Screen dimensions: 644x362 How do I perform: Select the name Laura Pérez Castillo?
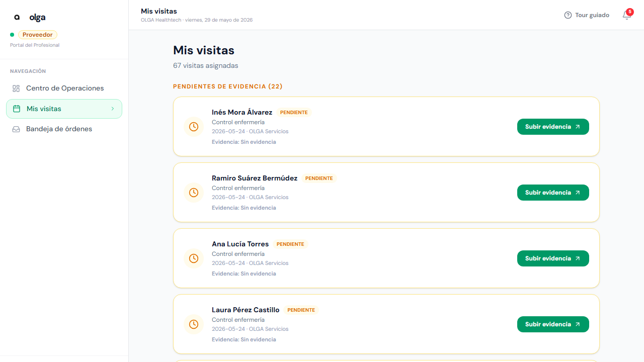tap(246, 310)
